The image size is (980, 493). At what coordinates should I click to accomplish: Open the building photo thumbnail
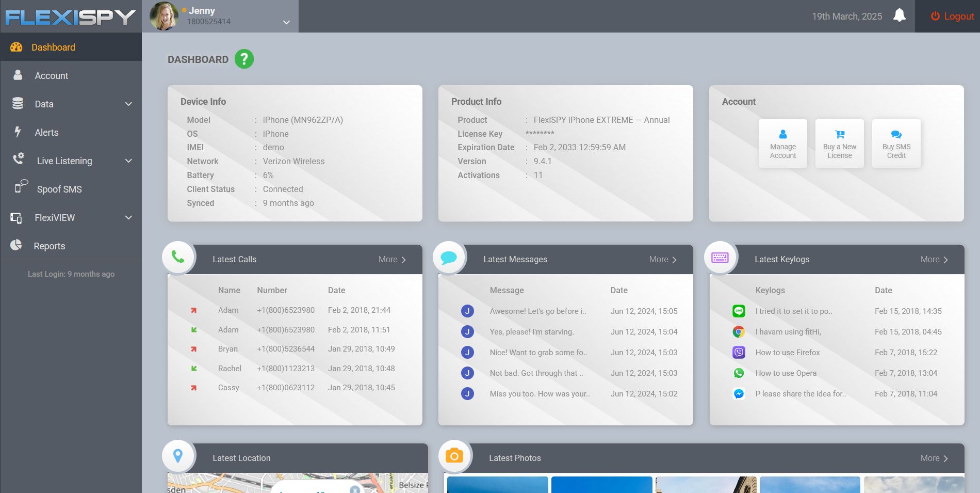(706, 485)
